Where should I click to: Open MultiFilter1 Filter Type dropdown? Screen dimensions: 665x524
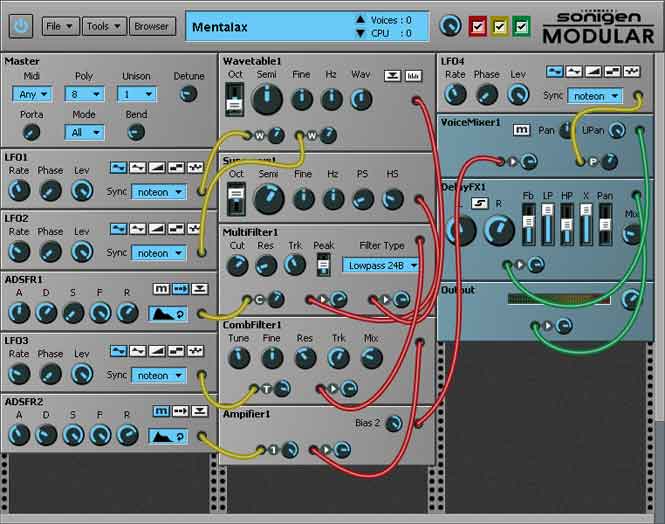(381, 266)
